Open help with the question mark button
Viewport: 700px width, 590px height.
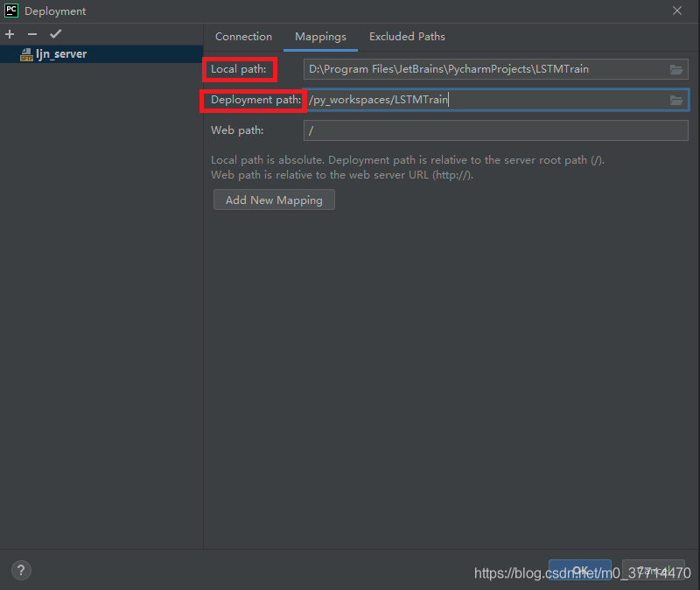pyautogui.click(x=21, y=570)
